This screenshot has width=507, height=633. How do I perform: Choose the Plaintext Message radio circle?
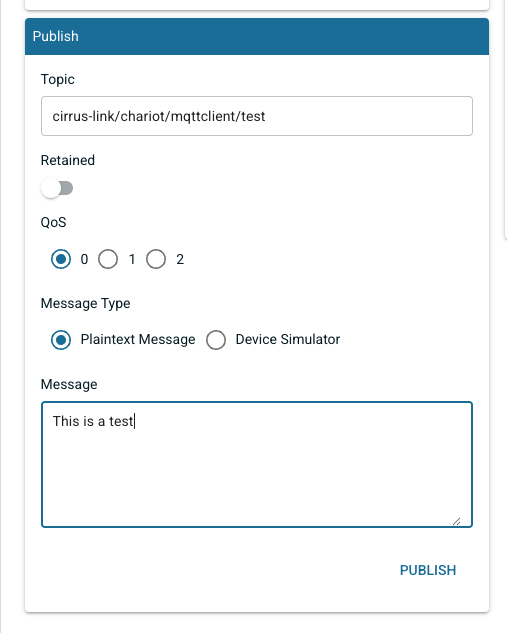click(61, 340)
